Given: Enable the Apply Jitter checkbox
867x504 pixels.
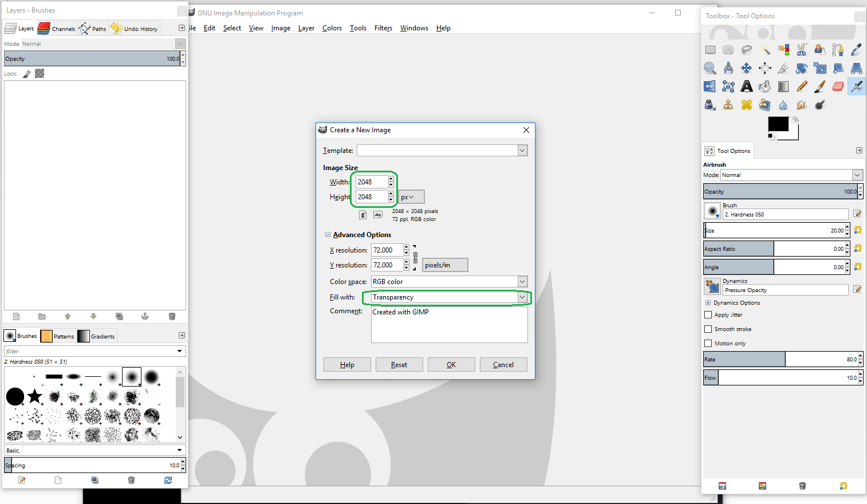Looking at the screenshot, I should click(x=708, y=314).
